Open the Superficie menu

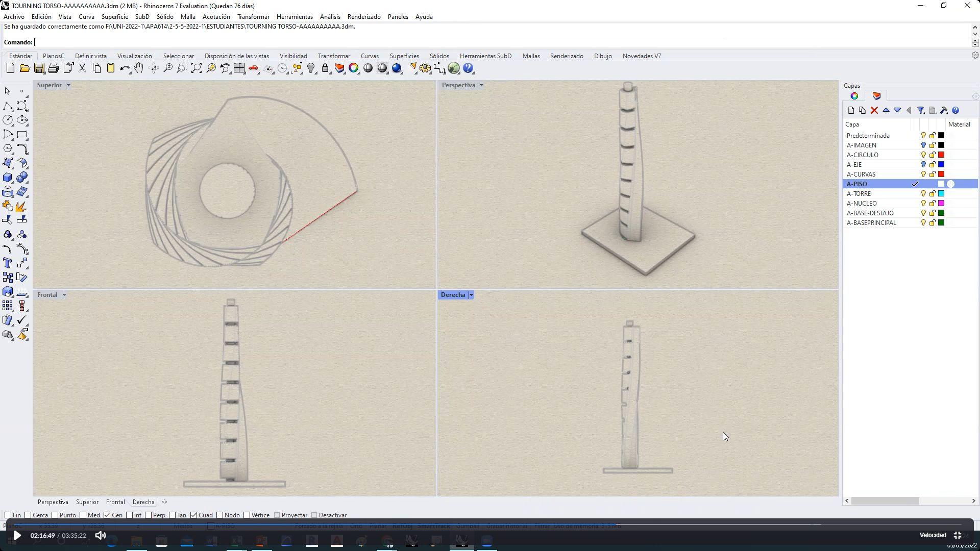pyautogui.click(x=114, y=17)
